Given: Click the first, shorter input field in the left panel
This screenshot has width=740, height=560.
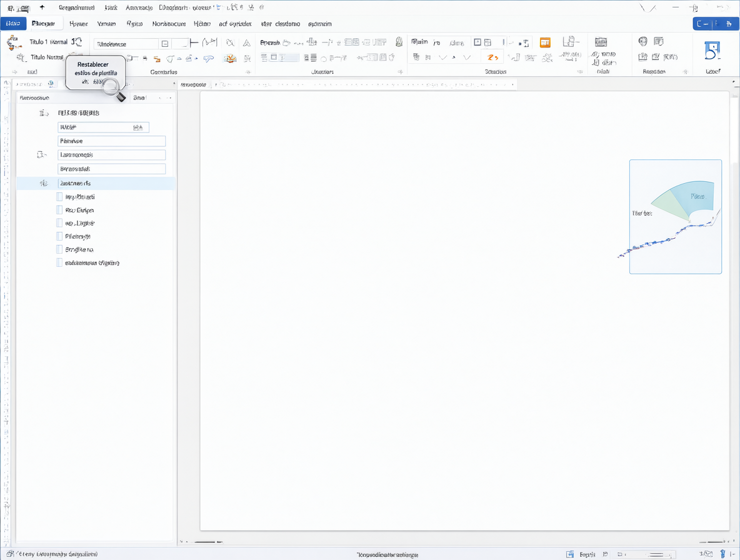Looking at the screenshot, I should tap(103, 127).
